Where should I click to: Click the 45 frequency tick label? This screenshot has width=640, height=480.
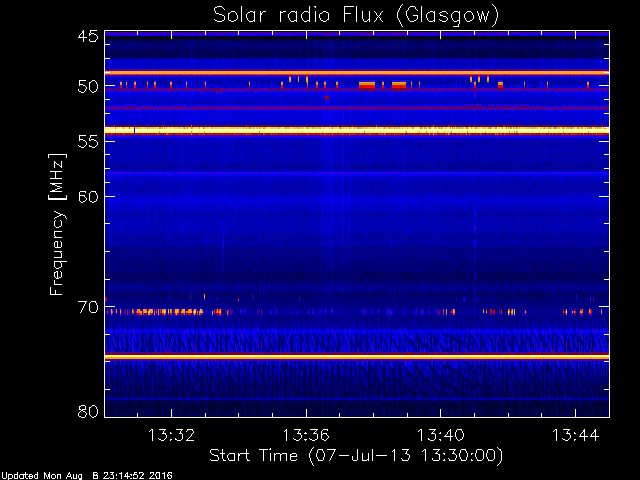[x=88, y=36]
